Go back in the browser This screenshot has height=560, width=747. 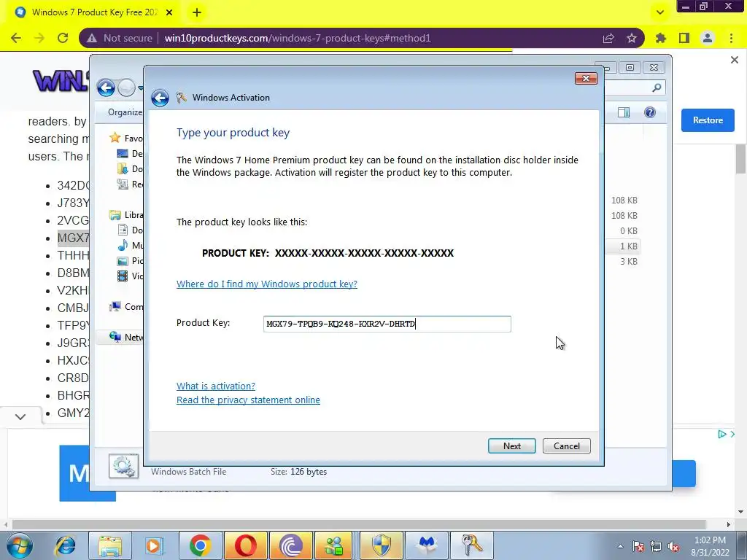[16, 38]
